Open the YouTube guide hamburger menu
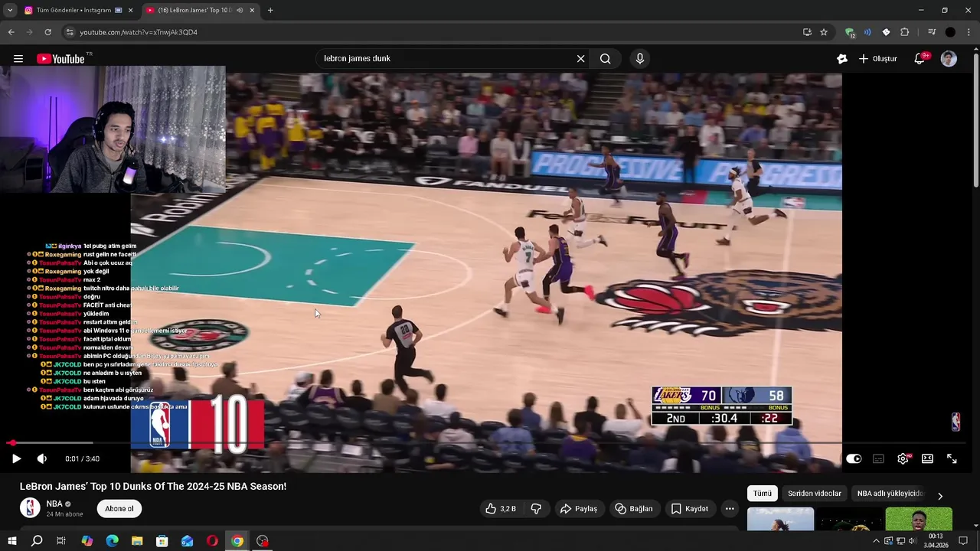 tap(18, 59)
